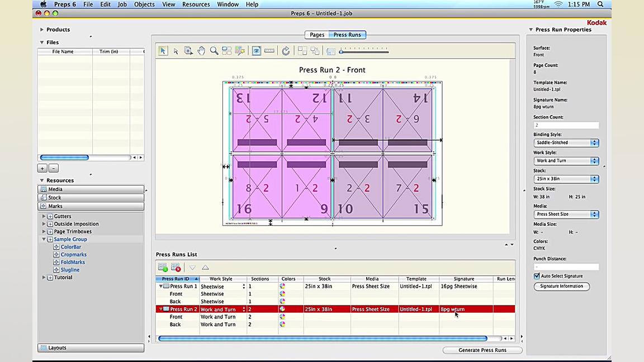This screenshot has width=644, height=362.
Task: Click the Generate Press Runs button
Action: click(x=482, y=350)
